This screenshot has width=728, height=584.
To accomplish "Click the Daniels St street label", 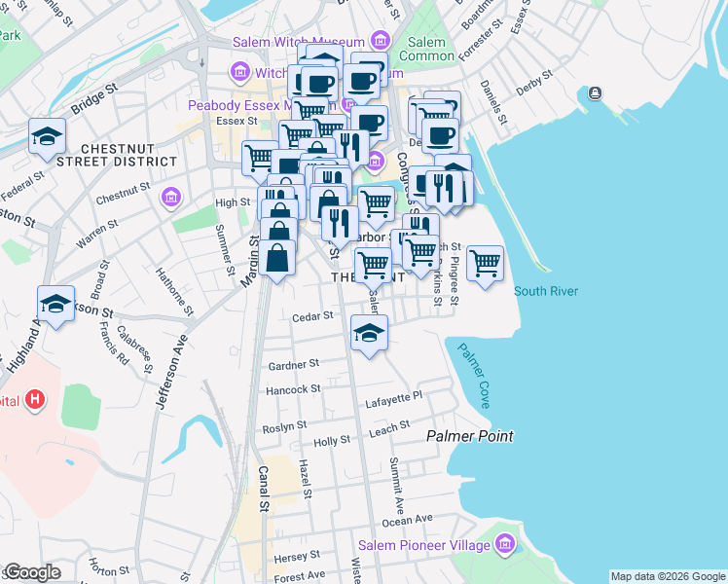I will pos(493,102).
